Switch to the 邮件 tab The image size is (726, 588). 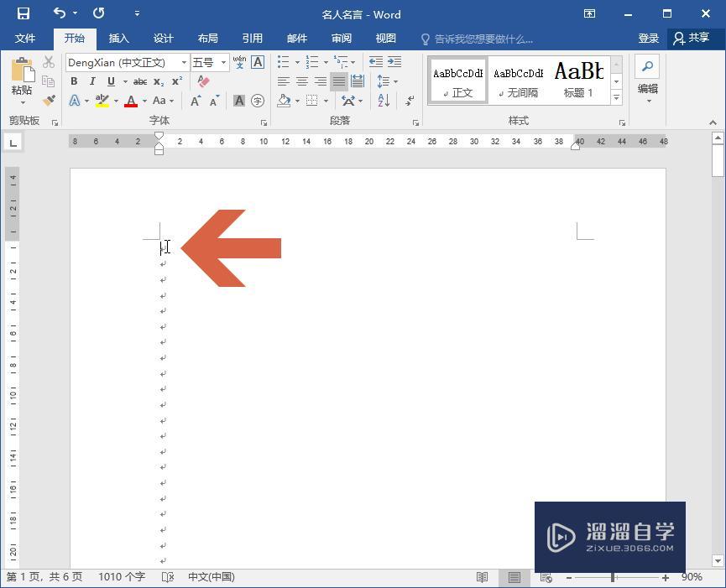coord(297,39)
